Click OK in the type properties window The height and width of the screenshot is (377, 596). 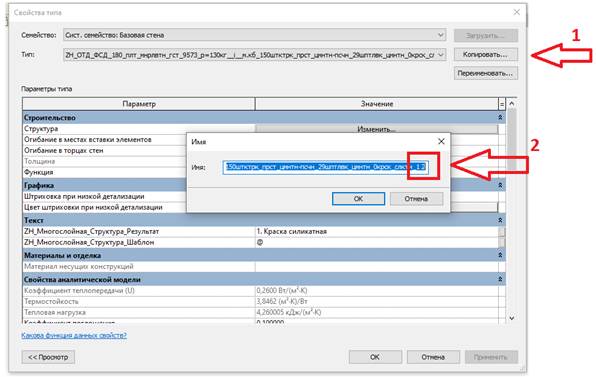click(x=375, y=357)
